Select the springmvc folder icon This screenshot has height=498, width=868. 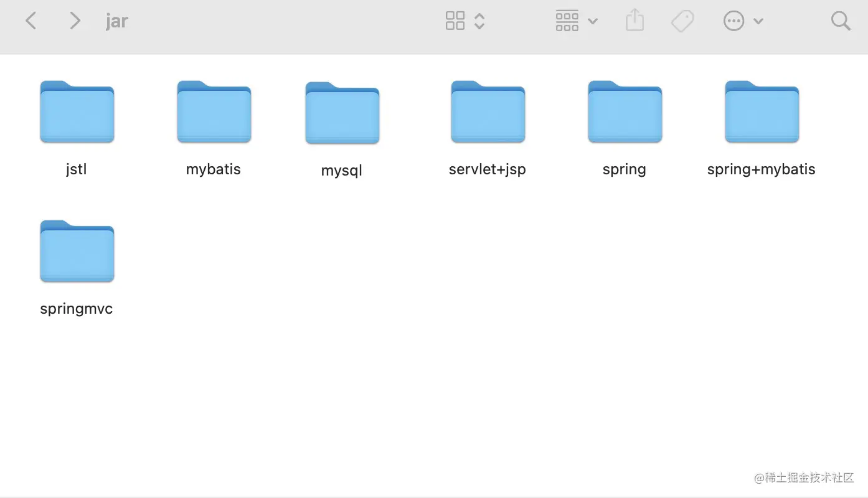[77, 251]
